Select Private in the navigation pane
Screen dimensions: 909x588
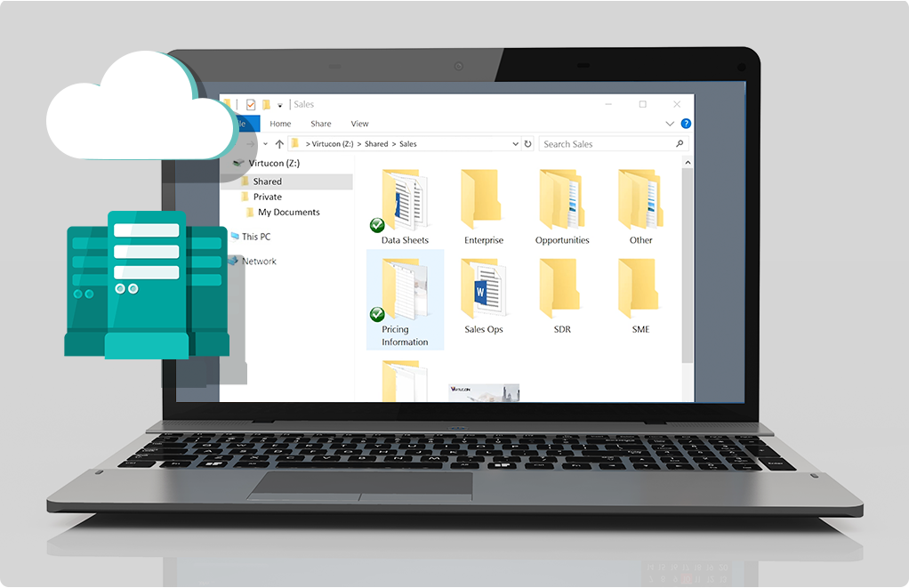[x=267, y=197]
